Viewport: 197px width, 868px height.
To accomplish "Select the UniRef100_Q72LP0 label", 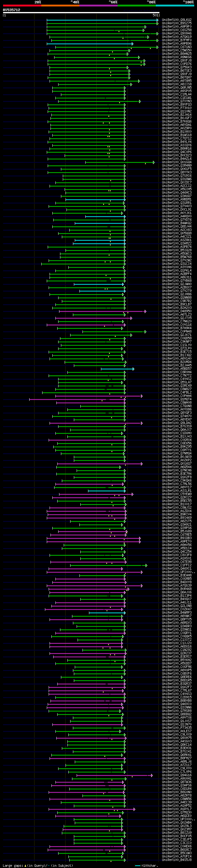I will tap(177, 349).
